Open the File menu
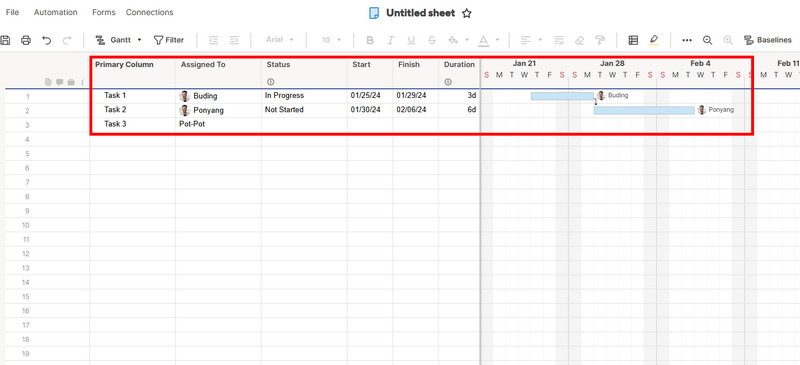The width and height of the screenshot is (800, 365). tap(12, 12)
